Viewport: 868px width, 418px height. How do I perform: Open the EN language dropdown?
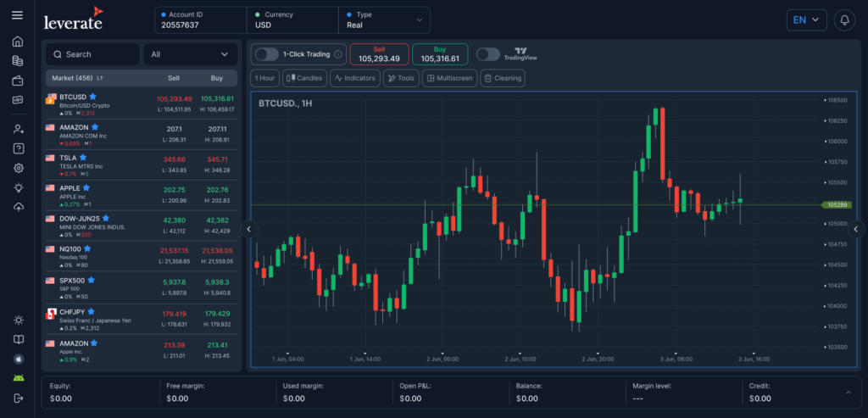click(807, 20)
